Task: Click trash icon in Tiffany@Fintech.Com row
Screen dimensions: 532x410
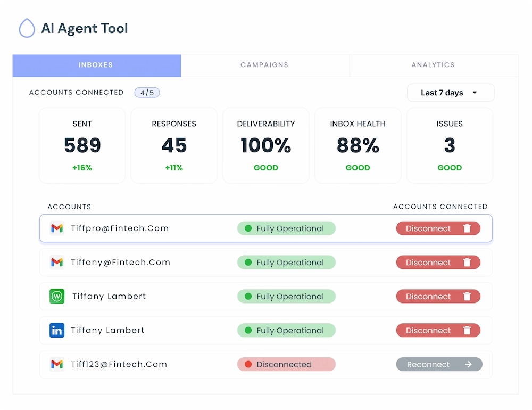Action: point(467,262)
